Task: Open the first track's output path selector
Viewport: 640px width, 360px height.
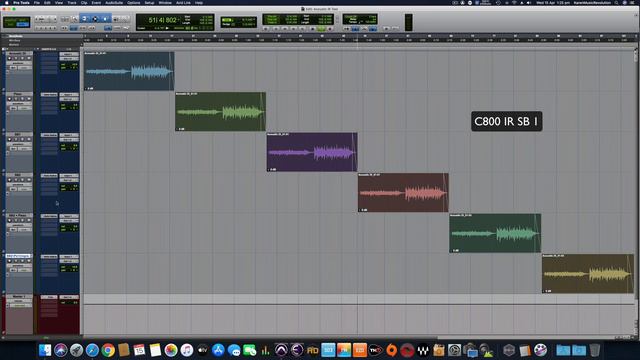Action: click(x=69, y=58)
